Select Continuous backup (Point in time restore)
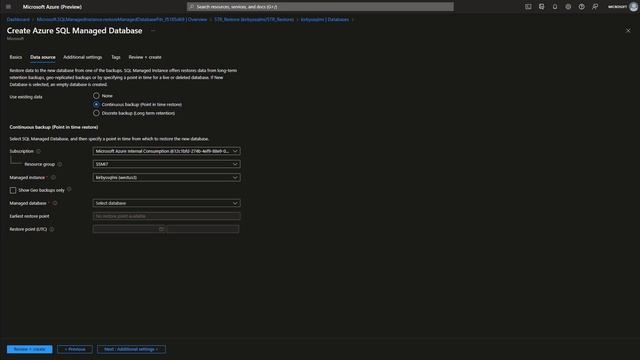Image resolution: width=640 pixels, height=360 pixels. pyautogui.click(x=96, y=104)
